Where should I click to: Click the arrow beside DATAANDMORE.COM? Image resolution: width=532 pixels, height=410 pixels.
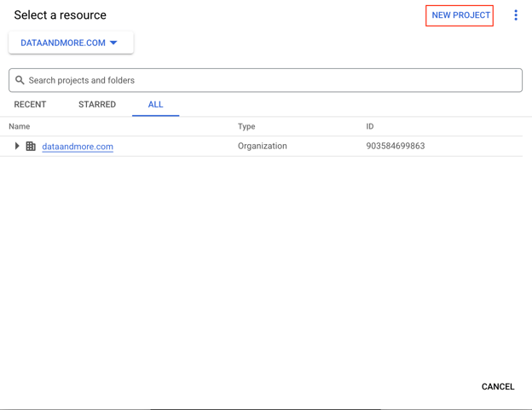pyautogui.click(x=113, y=43)
